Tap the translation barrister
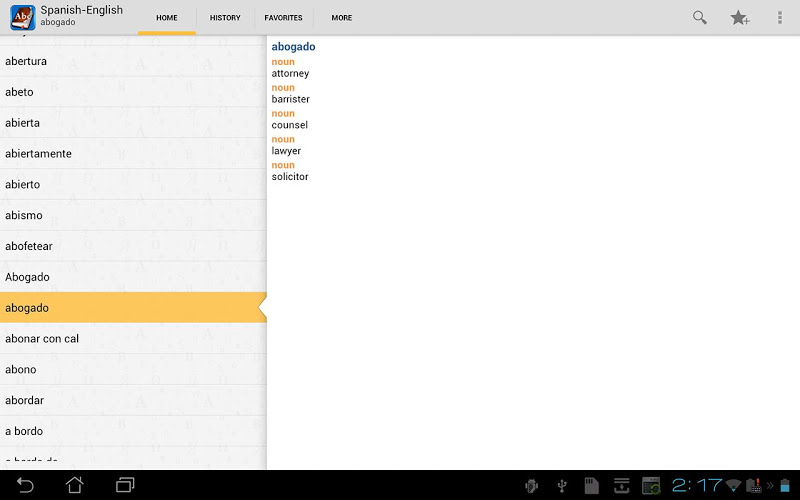The width and height of the screenshot is (800, 500). pyautogui.click(x=290, y=99)
